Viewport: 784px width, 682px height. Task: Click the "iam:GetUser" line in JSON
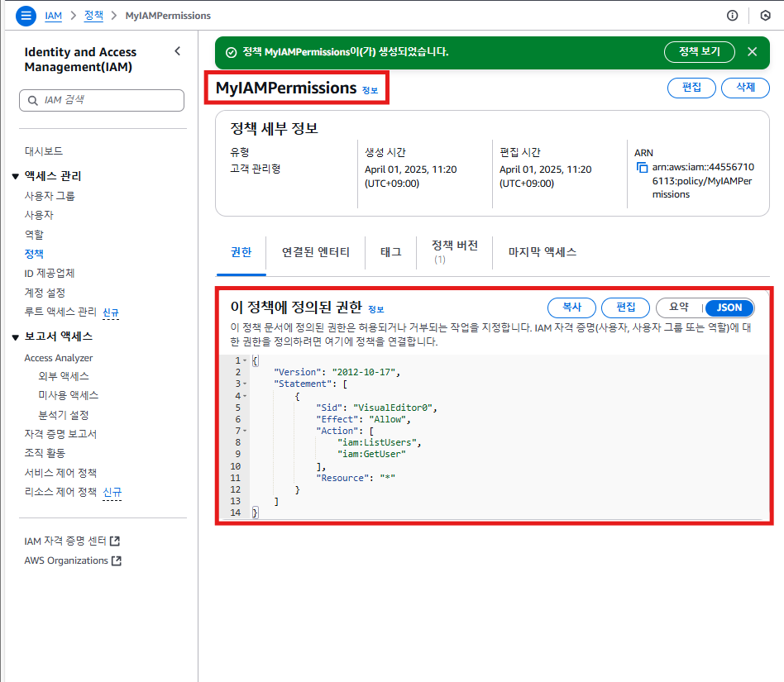(371, 454)
